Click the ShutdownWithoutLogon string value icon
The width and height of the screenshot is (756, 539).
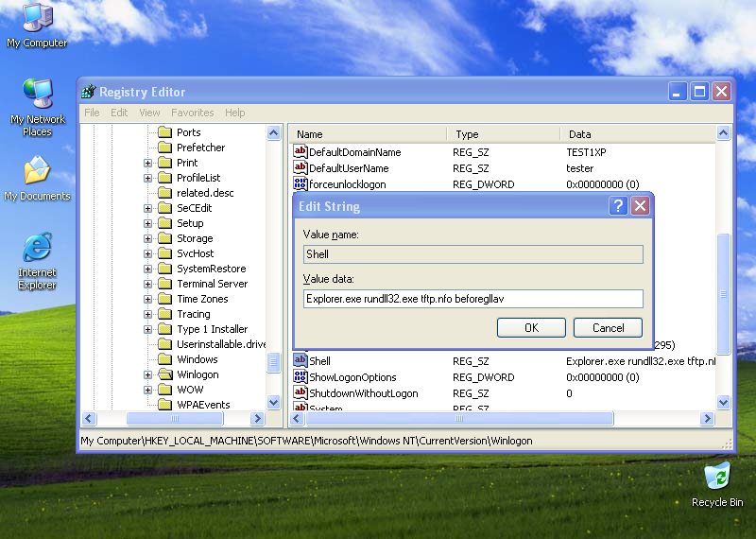pyautogui.click(x=300, y=392)
